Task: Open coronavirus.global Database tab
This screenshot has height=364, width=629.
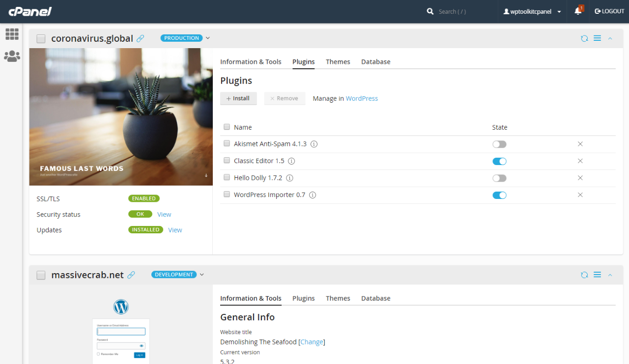Action: (376, 62)
